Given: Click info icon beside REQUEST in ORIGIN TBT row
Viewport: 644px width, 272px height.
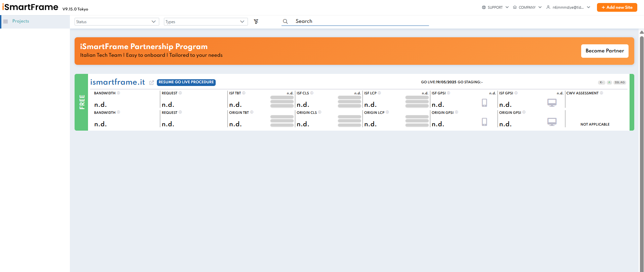Looking at the screenshot, I should 180,112.
